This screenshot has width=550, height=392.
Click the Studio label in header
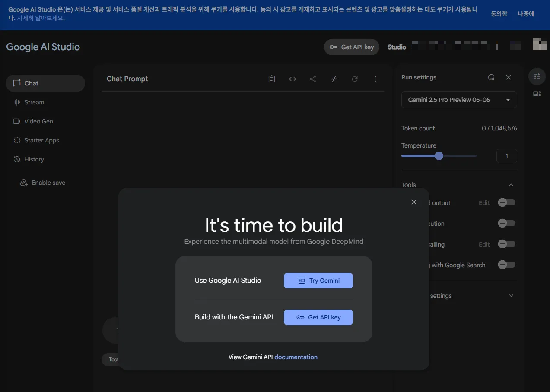tap(397, 47)
